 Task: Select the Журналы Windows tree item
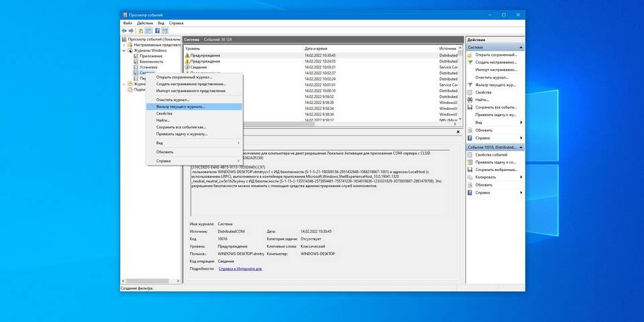[x=150, y=50]
